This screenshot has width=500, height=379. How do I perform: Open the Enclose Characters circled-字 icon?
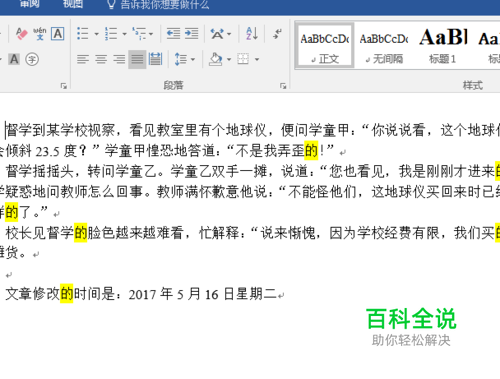coord(32,60)
